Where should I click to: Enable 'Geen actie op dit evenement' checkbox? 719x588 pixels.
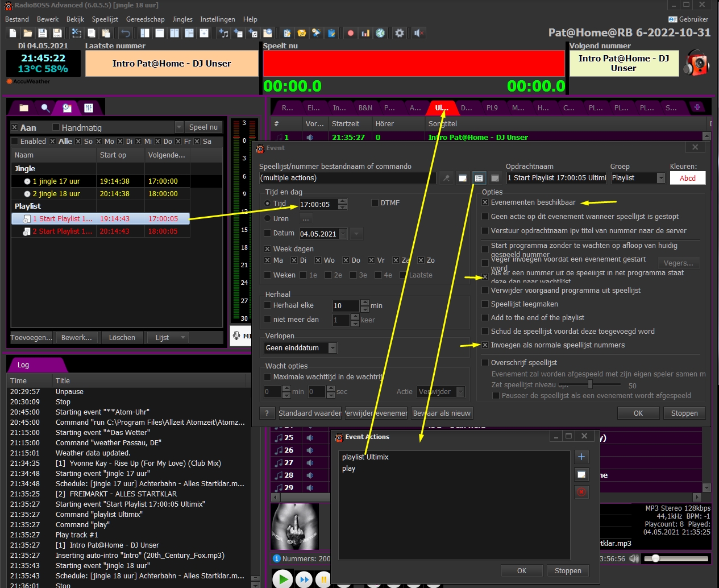pyautogui.click(x=485, y=217)
